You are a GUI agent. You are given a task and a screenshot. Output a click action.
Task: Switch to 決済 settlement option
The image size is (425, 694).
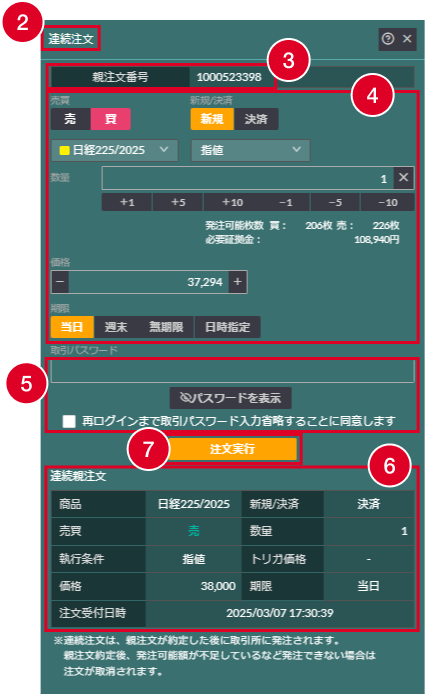(256, 119)
